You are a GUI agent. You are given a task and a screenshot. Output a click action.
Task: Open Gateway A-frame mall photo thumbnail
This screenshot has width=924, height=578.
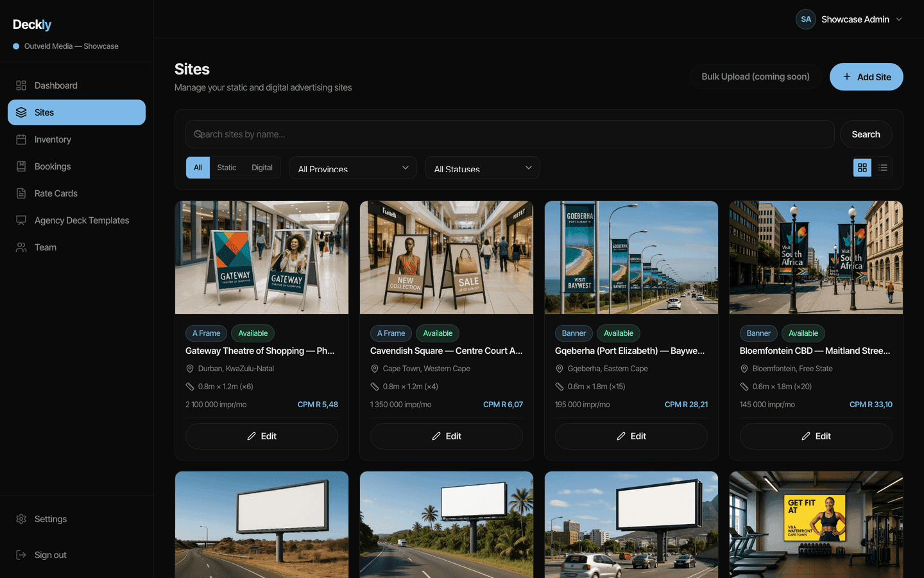click(262, 258)
